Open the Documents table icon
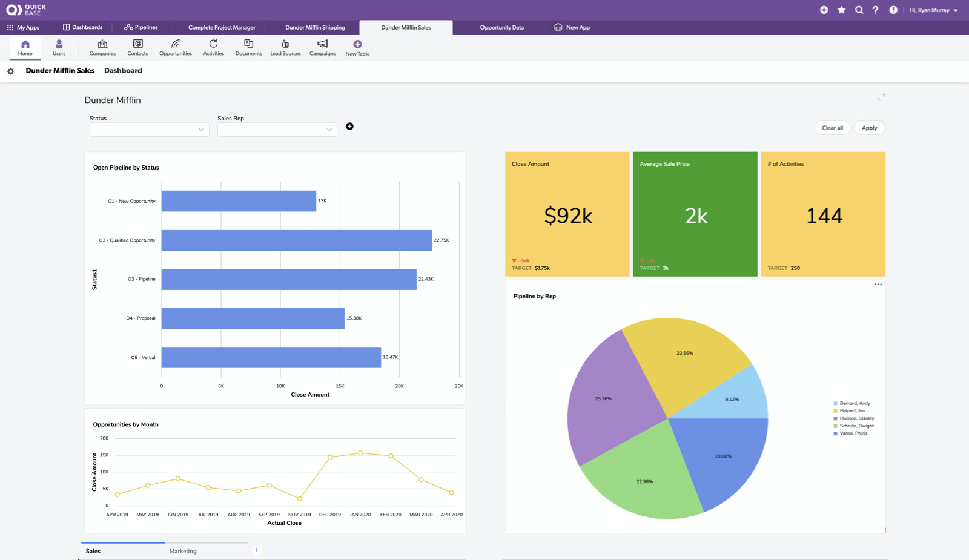Screen dimensions: 969x560 point(248,44)
